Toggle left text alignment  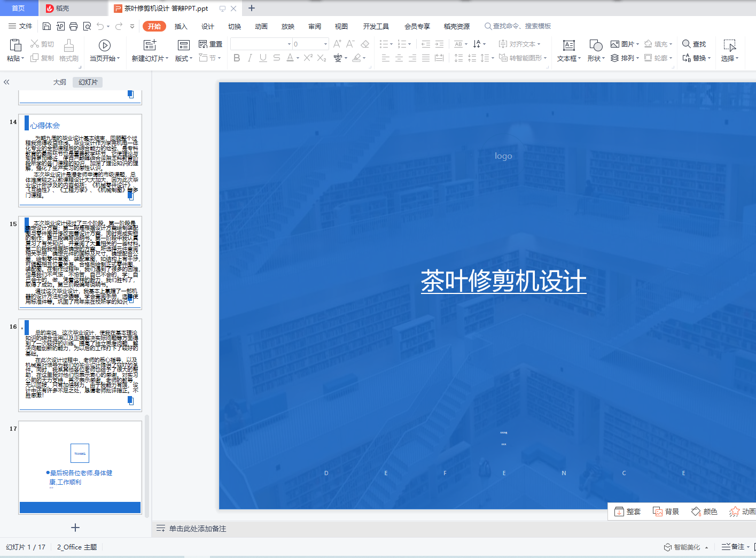coord(386,58)
